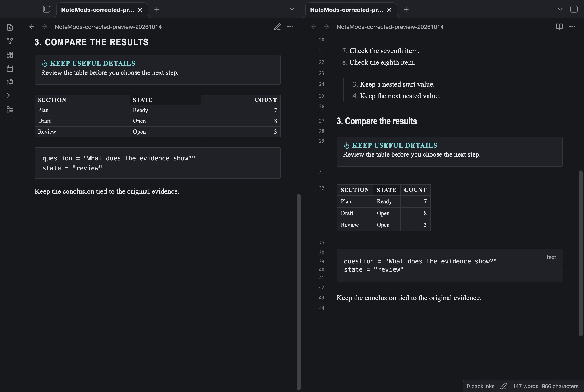Close the right NoteMods tab
The width and height of the screenshot is (584, 392).
coord(389,10)
